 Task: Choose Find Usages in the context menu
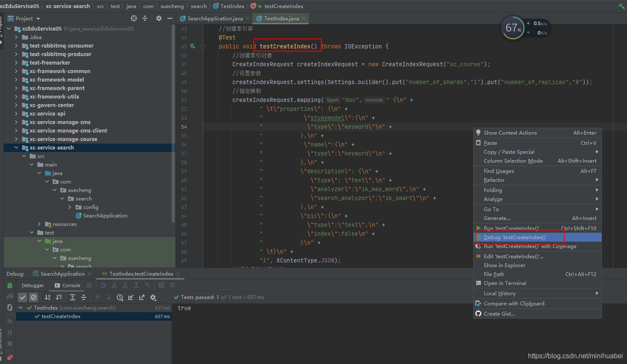tap(537, 171)
